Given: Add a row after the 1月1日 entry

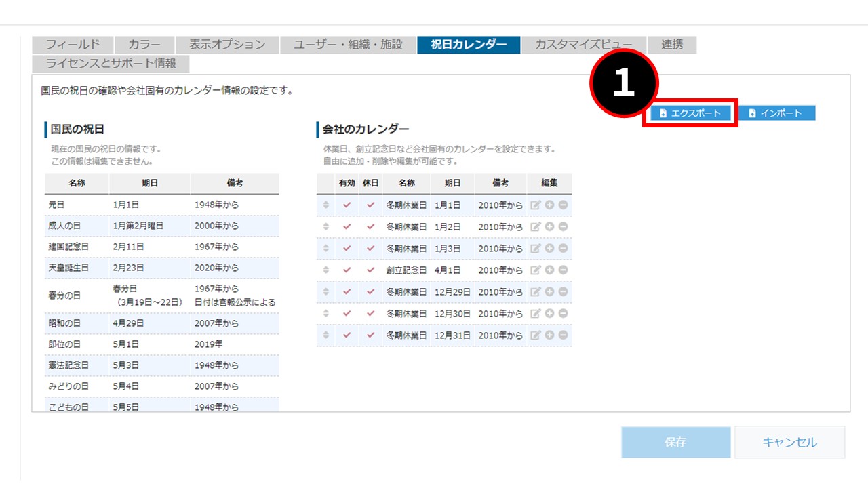Looking at the screenshot, I should [550, 205].
